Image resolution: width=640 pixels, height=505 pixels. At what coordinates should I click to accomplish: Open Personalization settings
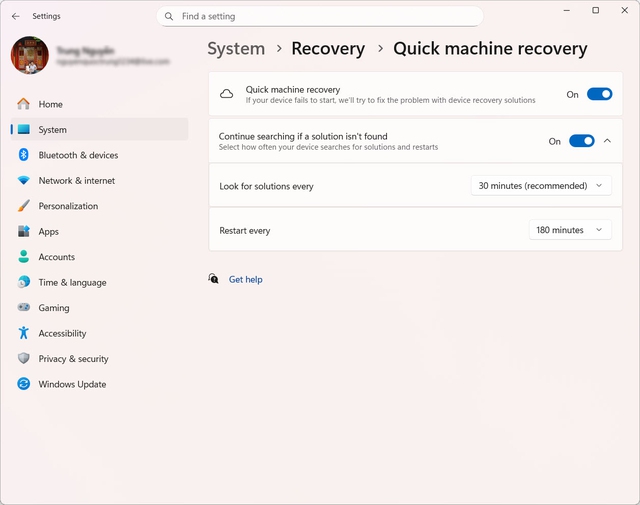(x=99, y=206)
